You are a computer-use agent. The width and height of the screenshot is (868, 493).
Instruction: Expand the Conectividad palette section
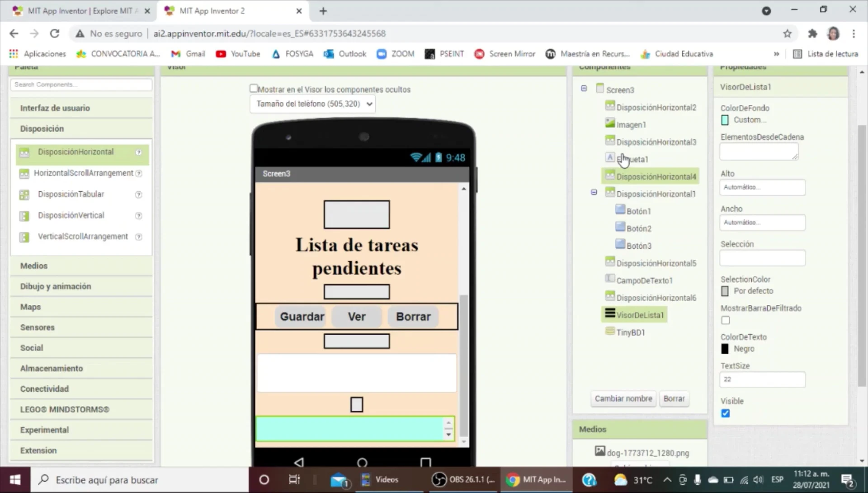[x=81, y=389]
